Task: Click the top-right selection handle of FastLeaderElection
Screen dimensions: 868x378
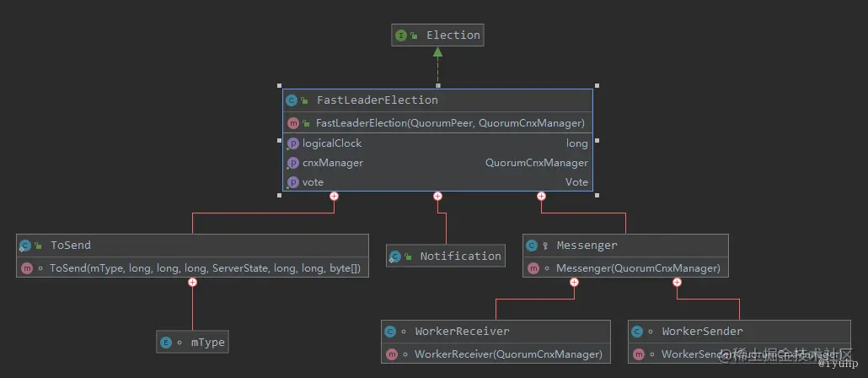Action: [597, 86]
